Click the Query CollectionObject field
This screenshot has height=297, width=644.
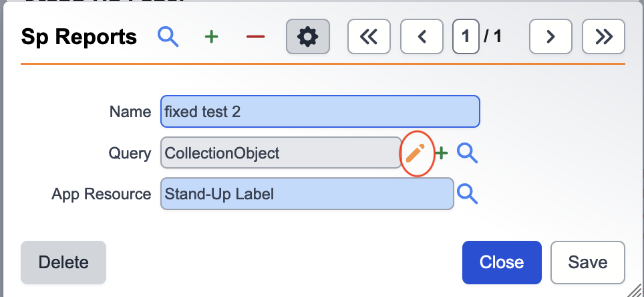[281, 153]
